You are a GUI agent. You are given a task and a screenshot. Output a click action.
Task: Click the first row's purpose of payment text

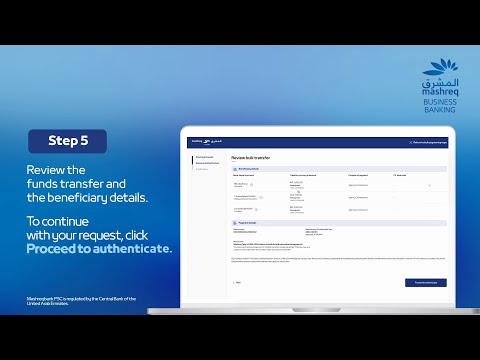(x=358, y=185)
